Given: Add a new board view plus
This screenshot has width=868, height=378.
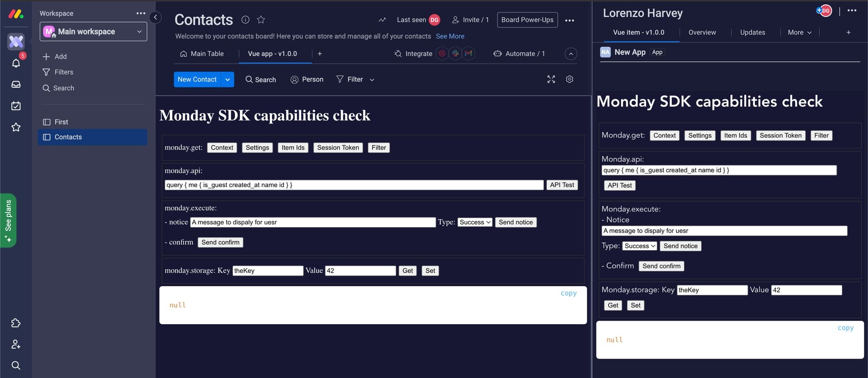Looking at the screenshot, I should (x=320, y=53).
